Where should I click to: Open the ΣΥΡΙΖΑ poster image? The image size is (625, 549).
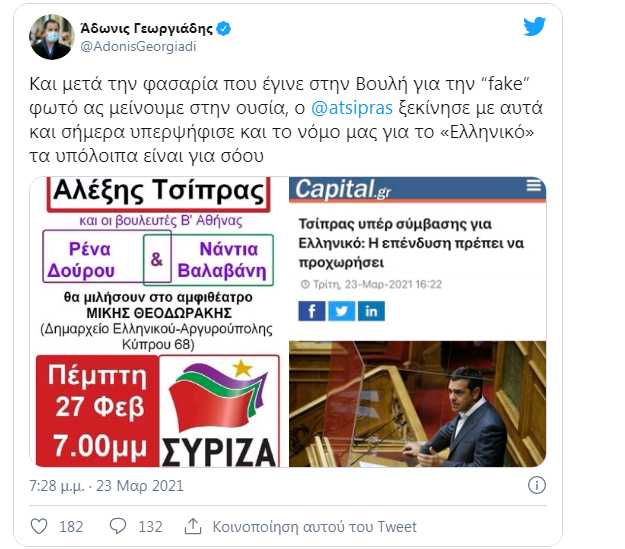click(x=159, y=322)
